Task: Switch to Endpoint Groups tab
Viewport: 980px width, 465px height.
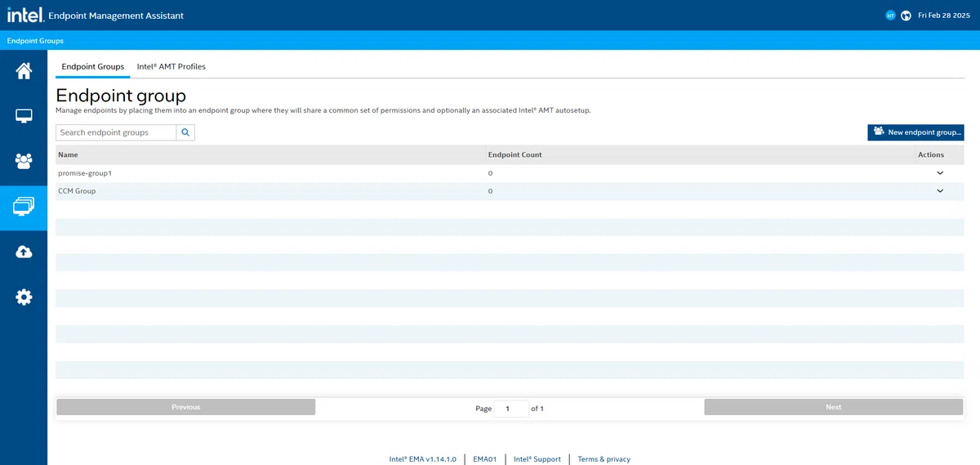Action: click(93, 66)
